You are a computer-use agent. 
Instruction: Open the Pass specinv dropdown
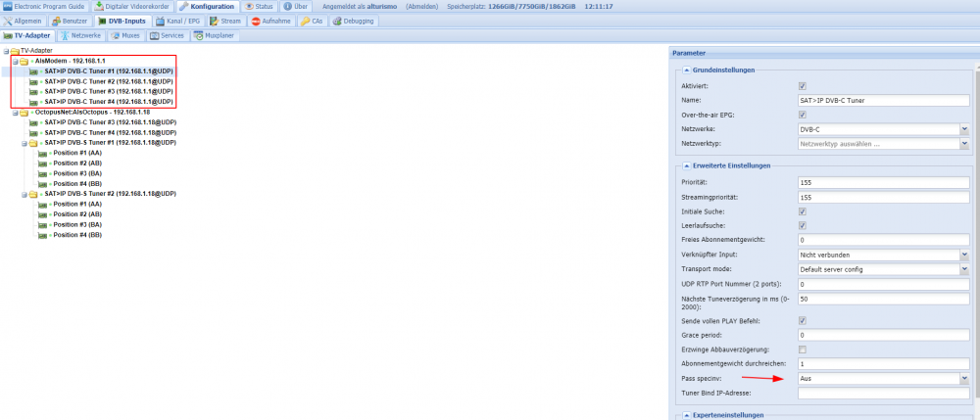click(963, 378)
